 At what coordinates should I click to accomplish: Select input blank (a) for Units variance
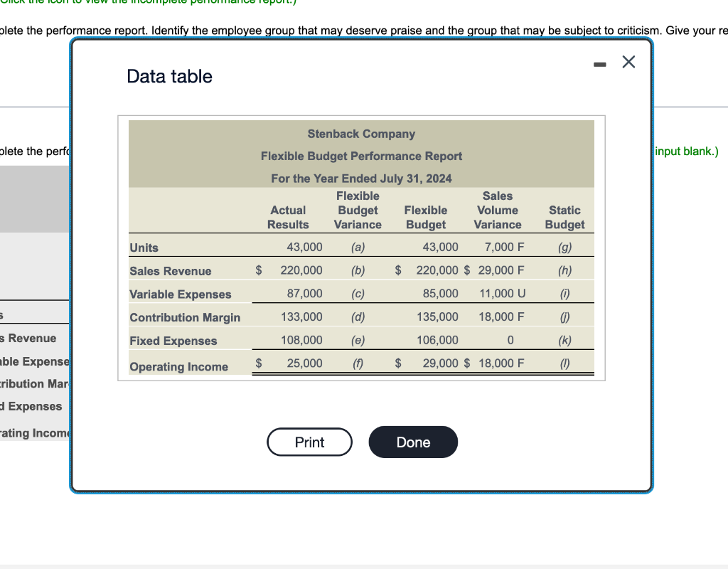358,246
